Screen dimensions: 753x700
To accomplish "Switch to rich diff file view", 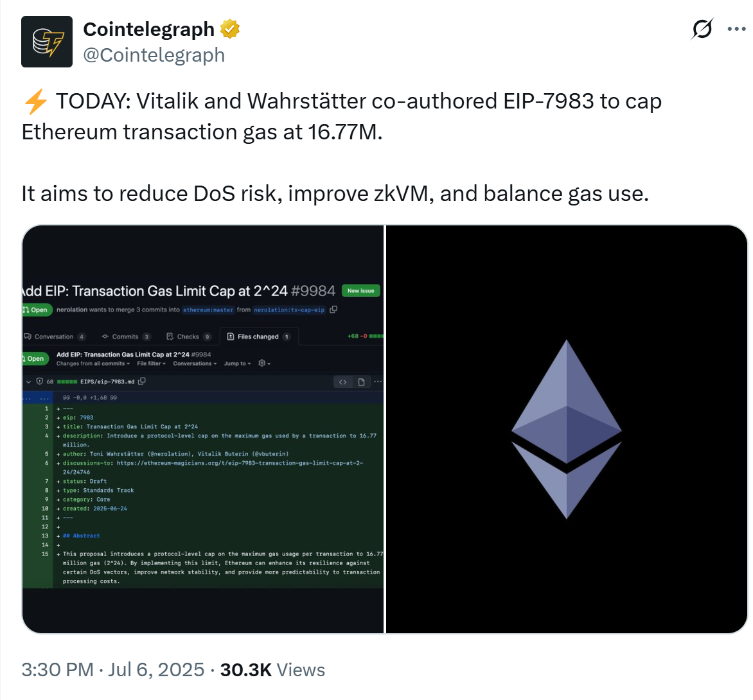I will [x=361, y=382].
